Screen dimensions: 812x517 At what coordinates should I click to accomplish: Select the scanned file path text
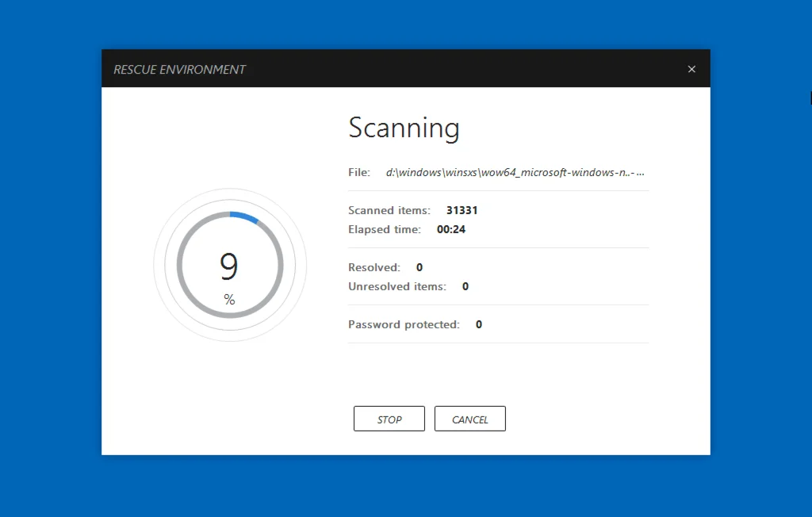click(x=515, y=173)
